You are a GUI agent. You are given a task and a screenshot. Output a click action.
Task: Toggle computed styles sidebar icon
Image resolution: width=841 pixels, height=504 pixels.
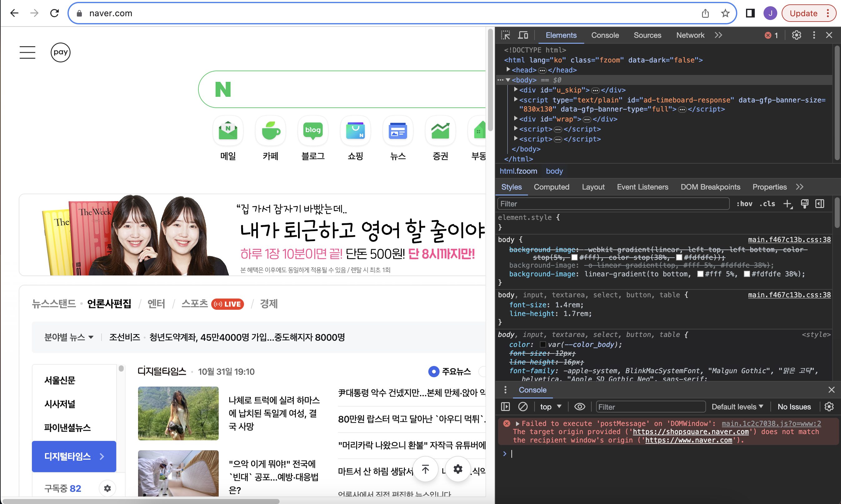click(820, 204)
